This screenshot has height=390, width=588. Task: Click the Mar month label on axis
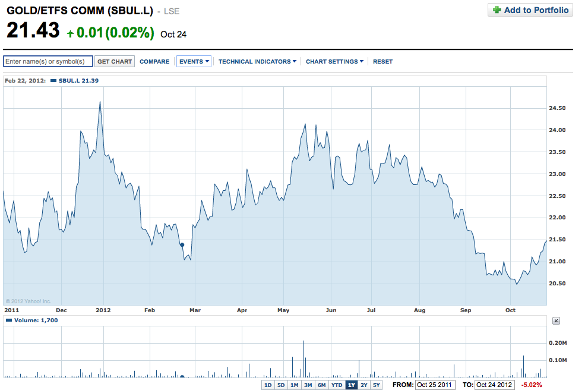tap(195, 310)
